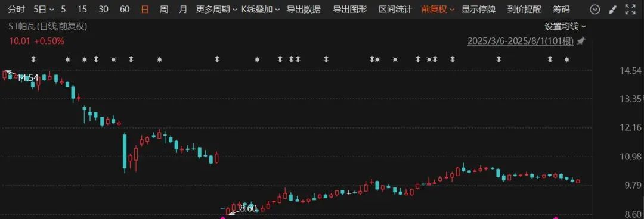Expand the 更多周期 dropdown menu
644x219 pixels.
[216, 10]
